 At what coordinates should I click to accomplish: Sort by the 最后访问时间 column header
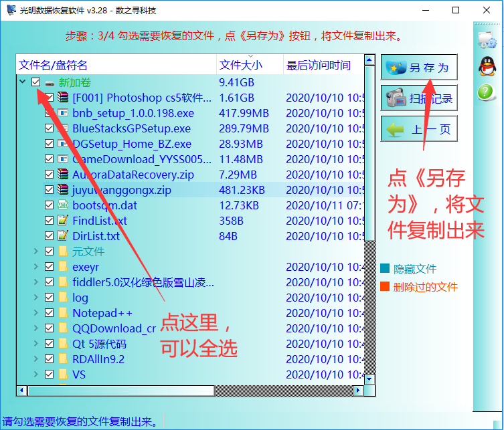click(x=324, y=65)
